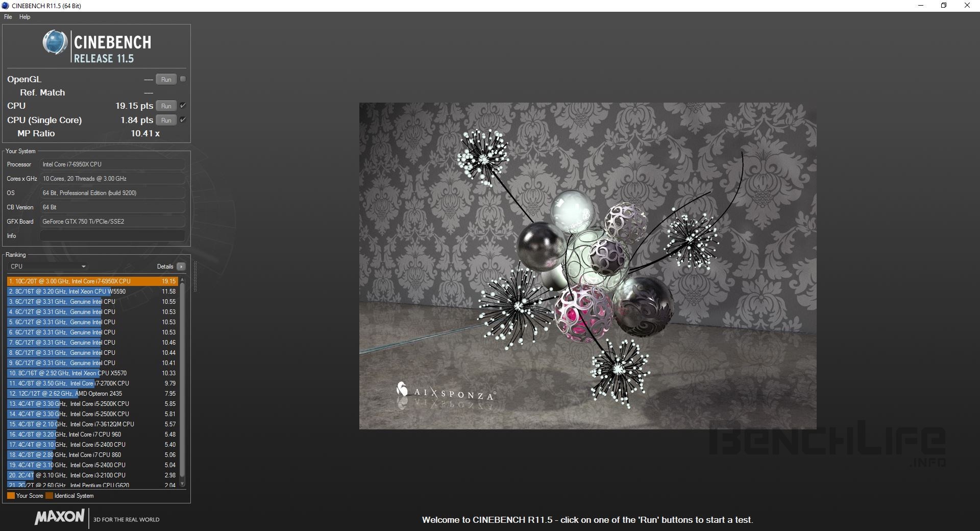Click the Processor field showing i7-6950X
This screenshot has width=980, height=531.
pyautogui.click(x=112, y=164)
